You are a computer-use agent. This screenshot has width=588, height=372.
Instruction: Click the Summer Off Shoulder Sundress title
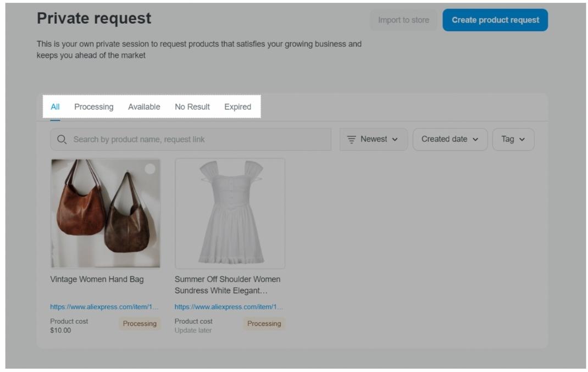pyautogui.click(x=228, y=285)
